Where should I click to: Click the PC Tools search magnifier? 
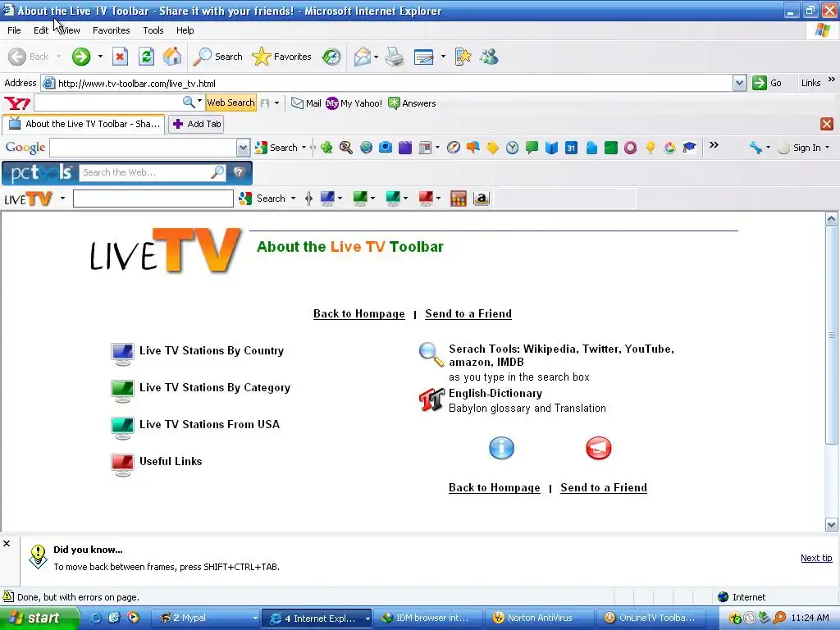coord(217,172)
